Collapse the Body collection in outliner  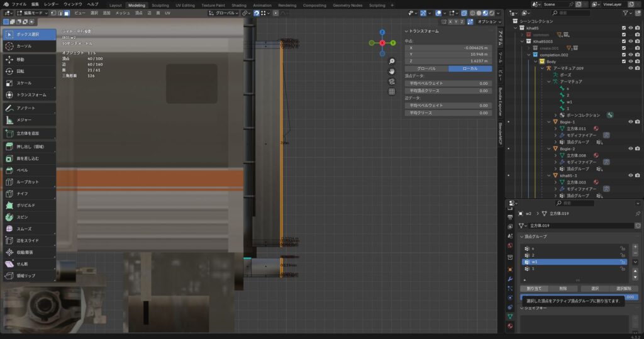(x=535, y=61)
